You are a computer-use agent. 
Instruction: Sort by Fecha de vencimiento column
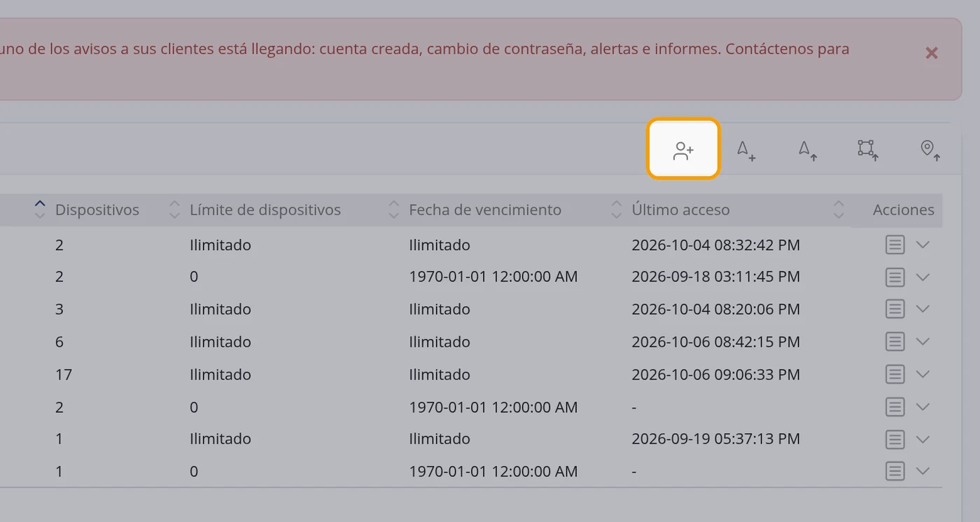coord(485,210)
